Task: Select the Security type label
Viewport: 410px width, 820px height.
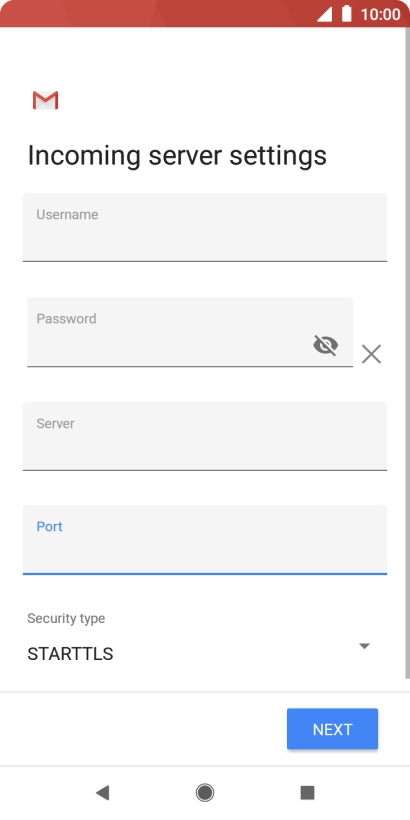Action: click(66, 618)
